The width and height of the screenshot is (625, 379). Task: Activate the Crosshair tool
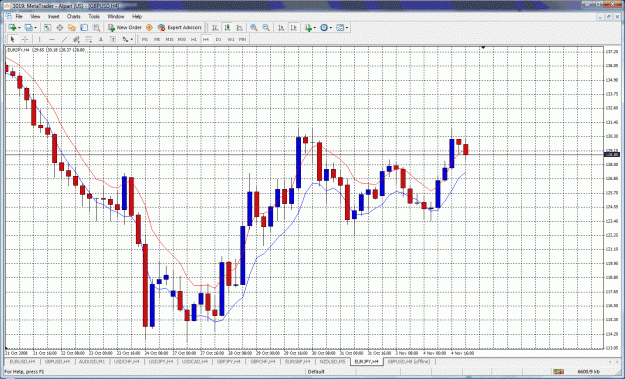[x=25, y=39]
